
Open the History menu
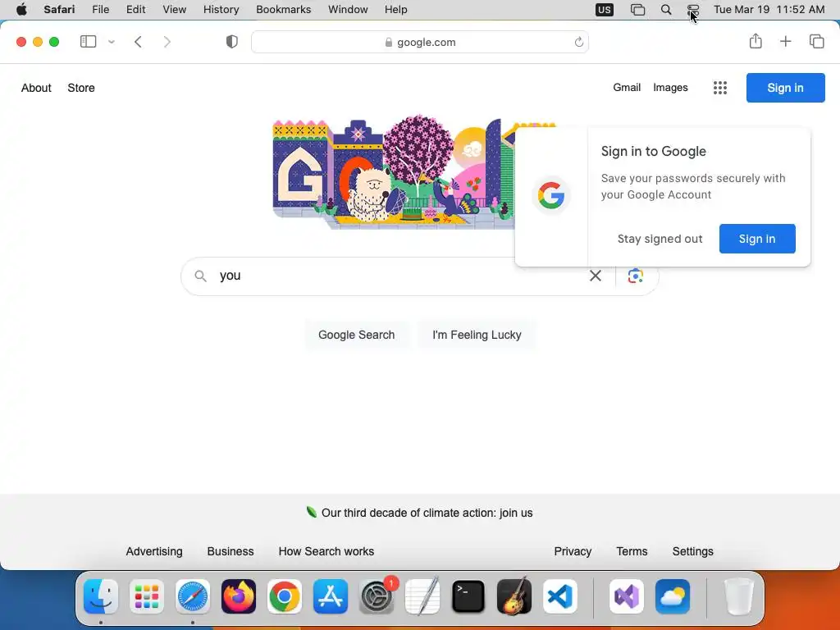221,10
